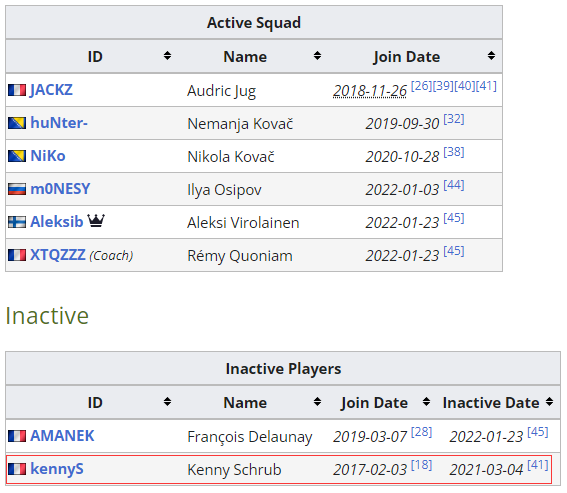Click the French flag next to AMANEK
Image resolution: width=567 pixels, height=493 pixels.
click(17, 436)
